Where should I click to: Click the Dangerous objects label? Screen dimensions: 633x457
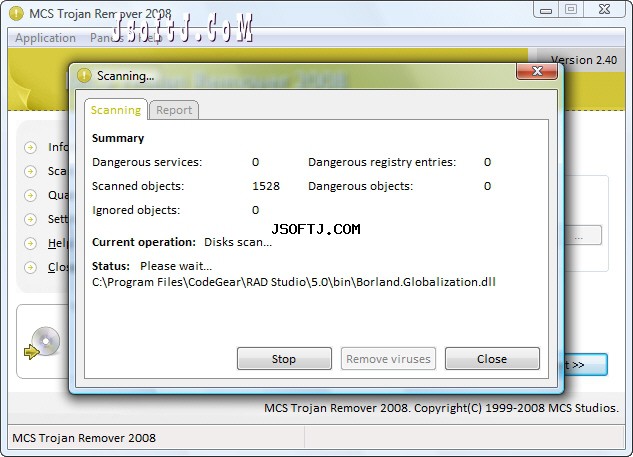click(361, 186)
